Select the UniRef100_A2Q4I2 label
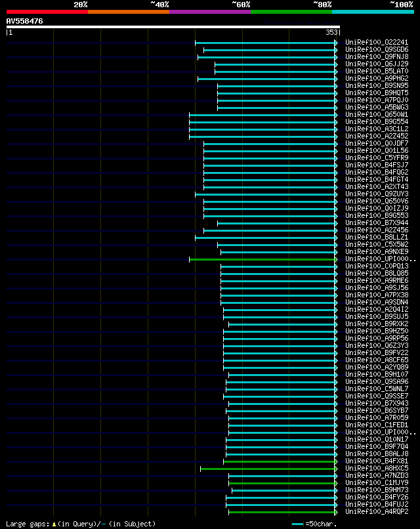The height and width of the screenshot is (529, 420). (377, 309)
